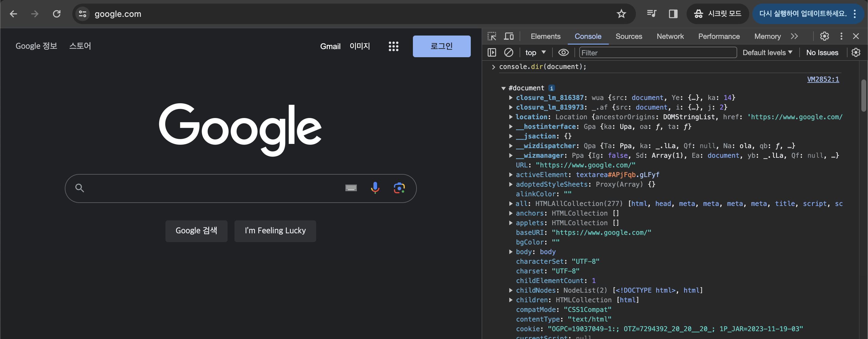Open the 스토어 link

(80, 46)
